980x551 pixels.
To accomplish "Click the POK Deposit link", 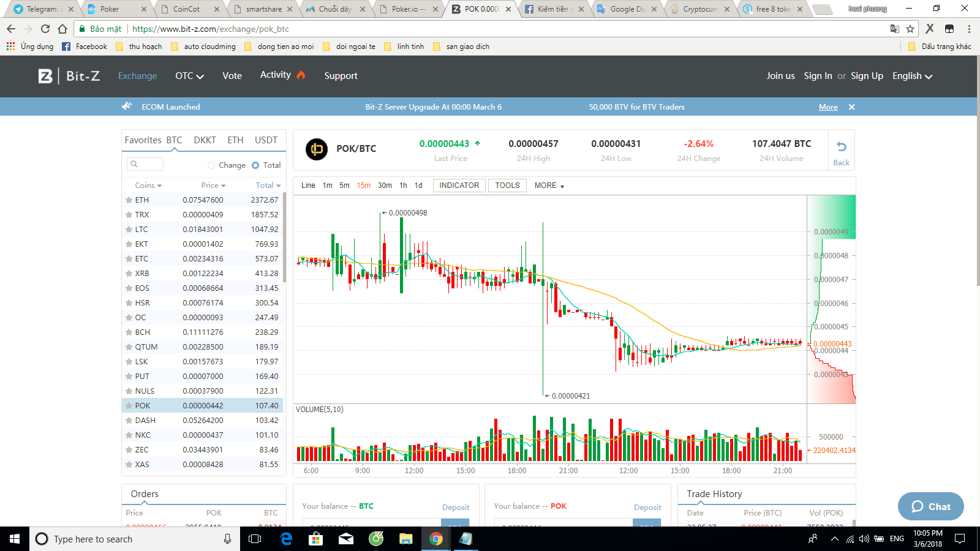I will pos(647,507).
